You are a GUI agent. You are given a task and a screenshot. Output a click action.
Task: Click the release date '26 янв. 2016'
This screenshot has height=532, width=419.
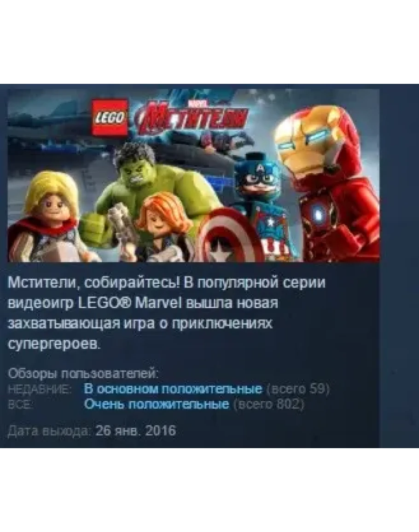click(x=136, y=431)
